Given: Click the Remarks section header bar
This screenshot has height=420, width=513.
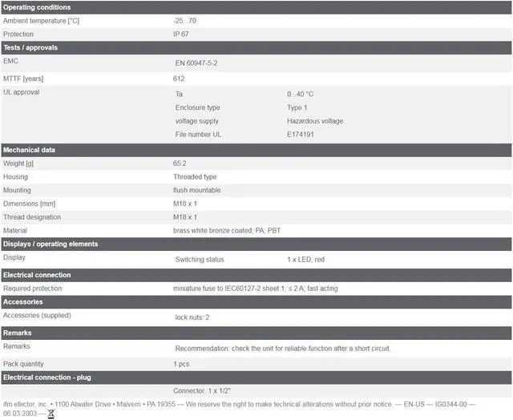Looking at the screenshot, I should pos(18,333).
